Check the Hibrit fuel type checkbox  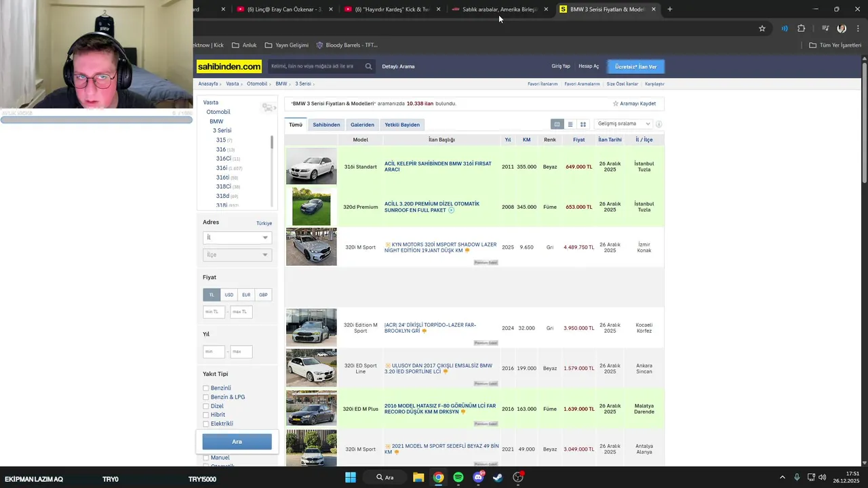(205, 415)
